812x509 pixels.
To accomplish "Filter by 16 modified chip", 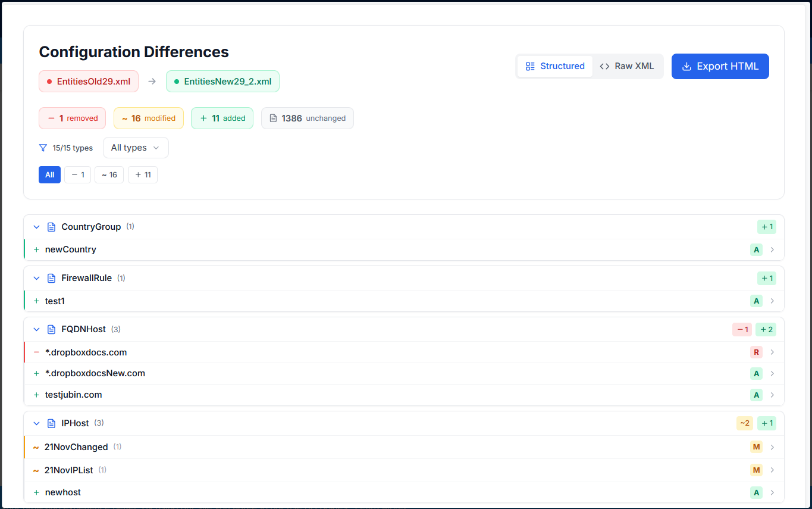I will click(x=109, y=175).
